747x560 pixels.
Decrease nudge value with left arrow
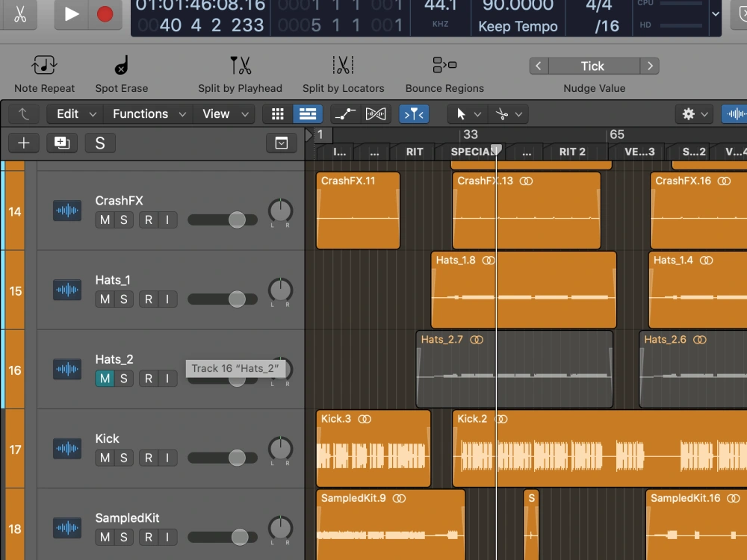point(539,66)
